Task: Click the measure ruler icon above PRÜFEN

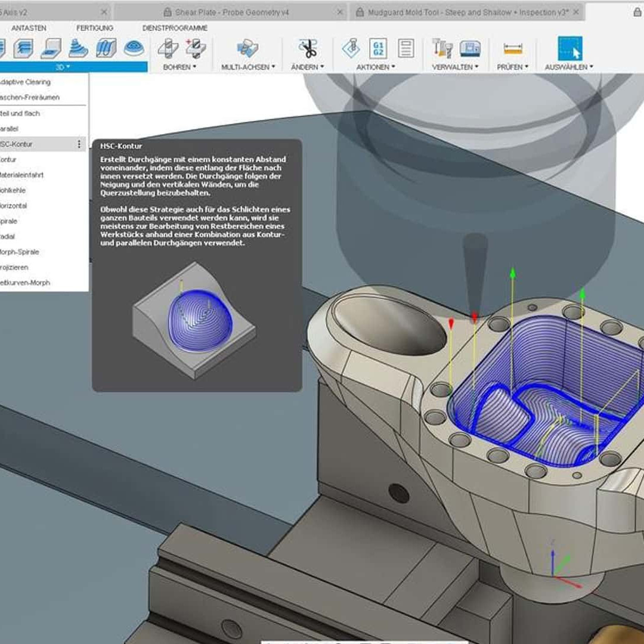Action: coord(513,48)
